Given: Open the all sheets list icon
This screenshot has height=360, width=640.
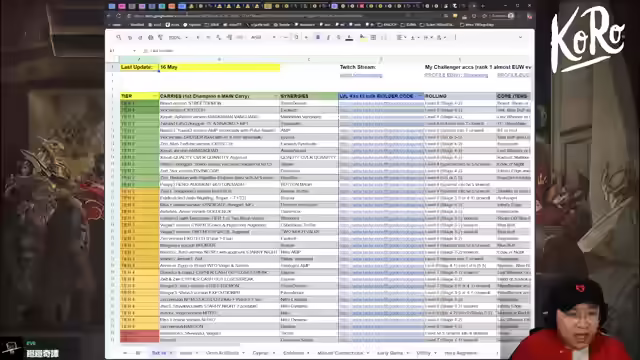Looking at the screenshot, I should [x=138, y=353].
